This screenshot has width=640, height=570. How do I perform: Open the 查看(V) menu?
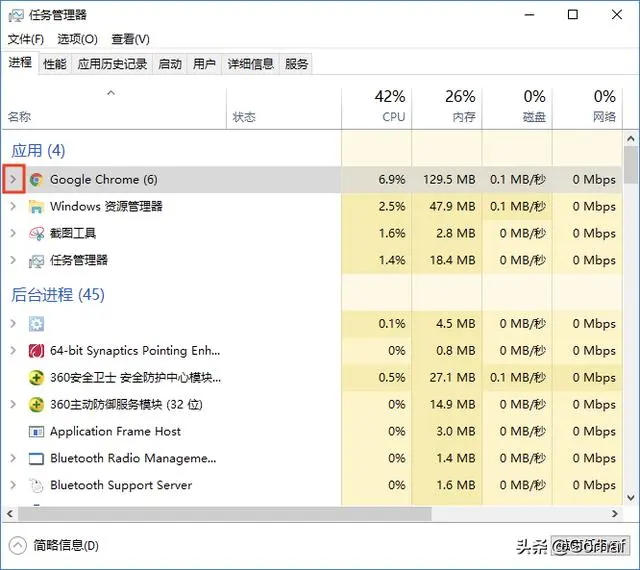click(131, 39)
